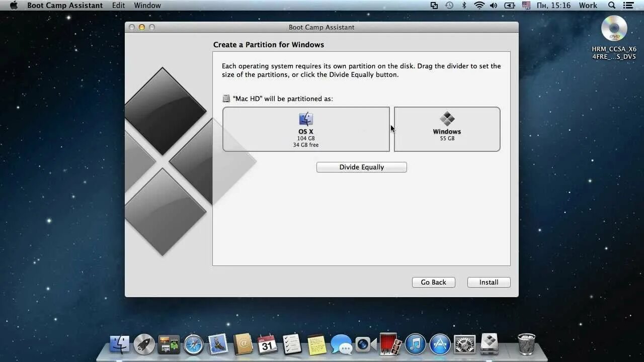Open the Apple menu
This screenshot has width=644, height=362.
point(14,5)
